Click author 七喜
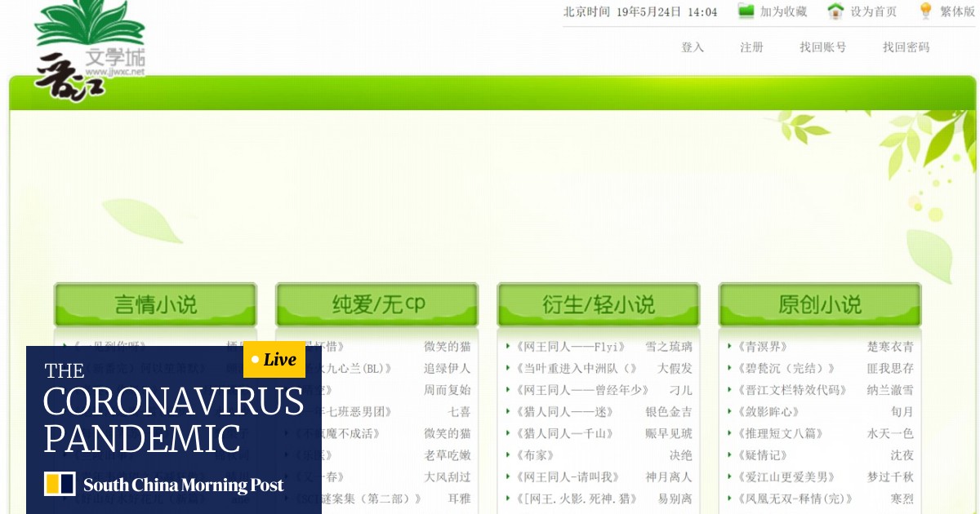 coord(459,412)
